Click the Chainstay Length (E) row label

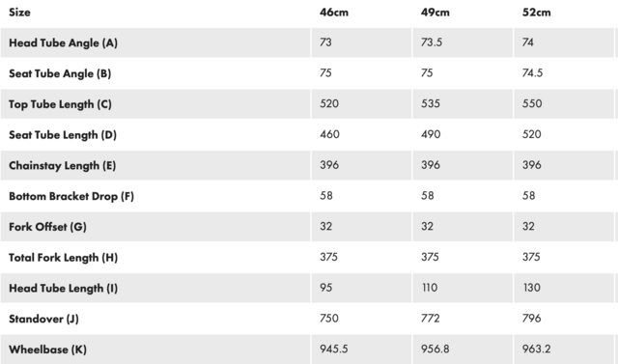pos(62,166)
